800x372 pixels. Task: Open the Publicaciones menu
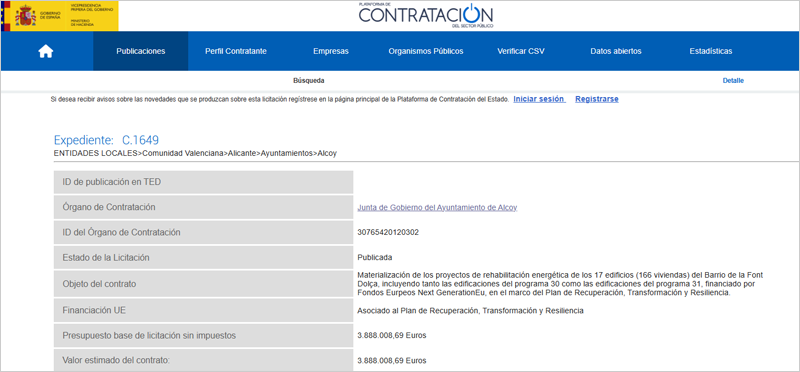tap(141, 51)
